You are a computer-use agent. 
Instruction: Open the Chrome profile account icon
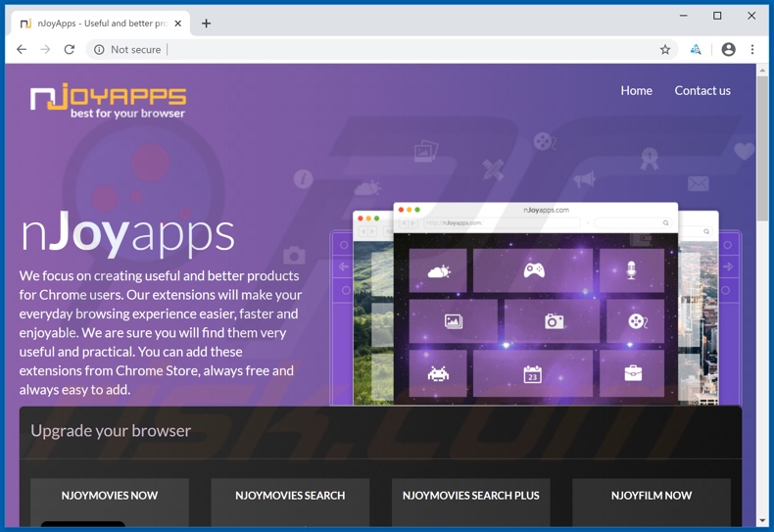[728, 49]
